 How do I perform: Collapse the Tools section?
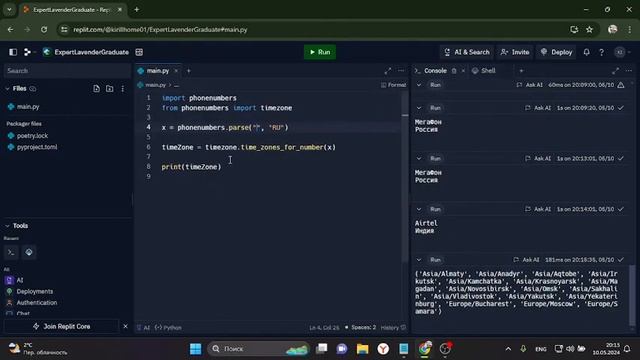(x=7, y=226)
